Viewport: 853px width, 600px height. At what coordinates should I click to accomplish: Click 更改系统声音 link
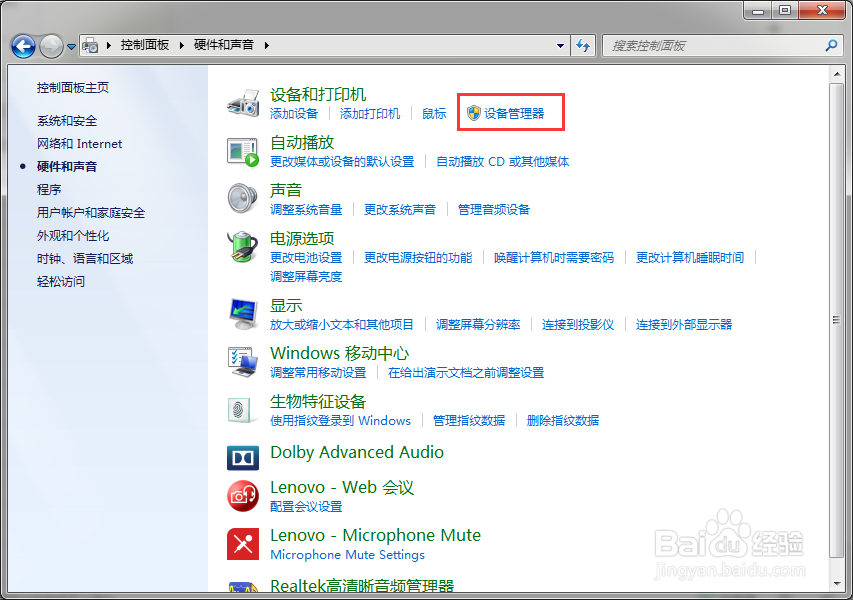click(400, 209)
